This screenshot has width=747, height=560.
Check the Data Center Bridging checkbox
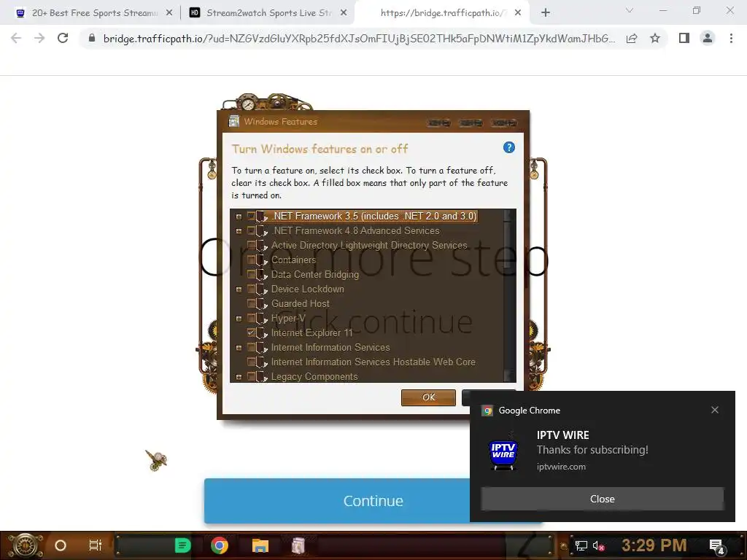click(x=251, y=275)
